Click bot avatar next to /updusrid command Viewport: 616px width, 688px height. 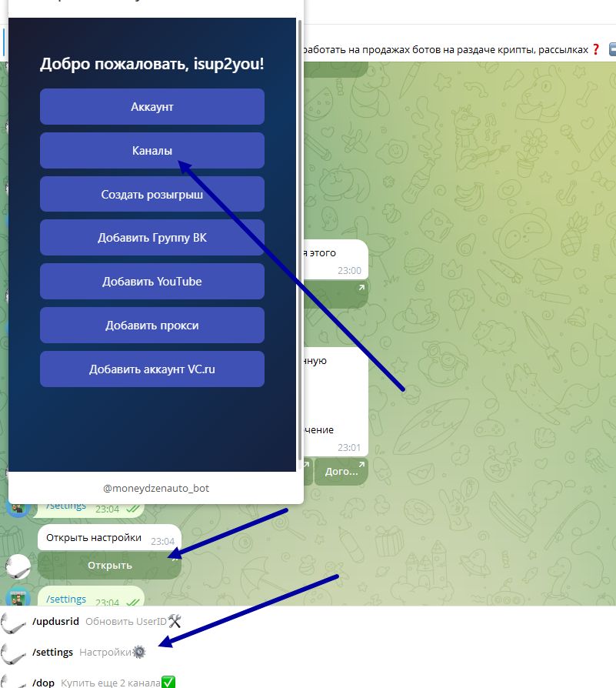(x=13, y=622)
